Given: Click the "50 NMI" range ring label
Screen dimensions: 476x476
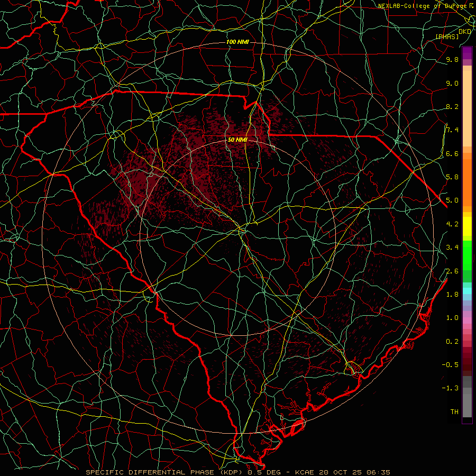Looking at the screenshot, I should pos(237,140).
